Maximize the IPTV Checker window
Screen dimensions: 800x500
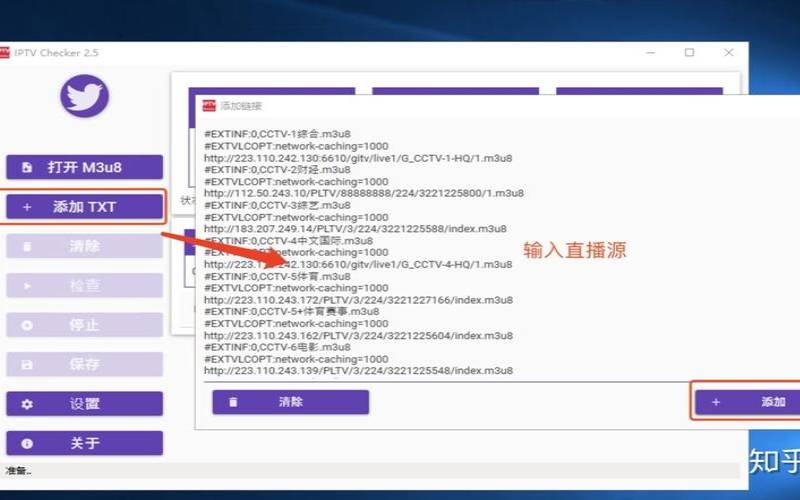click(x=689, y=53)
